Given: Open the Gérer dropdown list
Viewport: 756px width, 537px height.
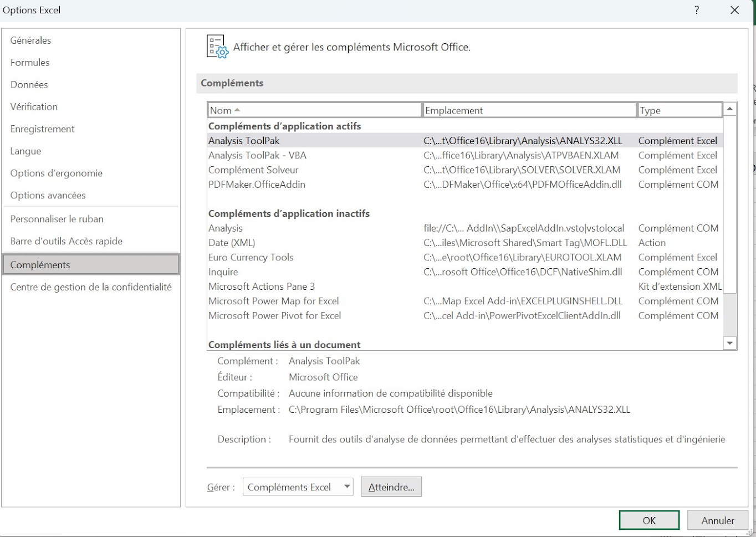Looking at the screenshot, I should tap(346, 487).
